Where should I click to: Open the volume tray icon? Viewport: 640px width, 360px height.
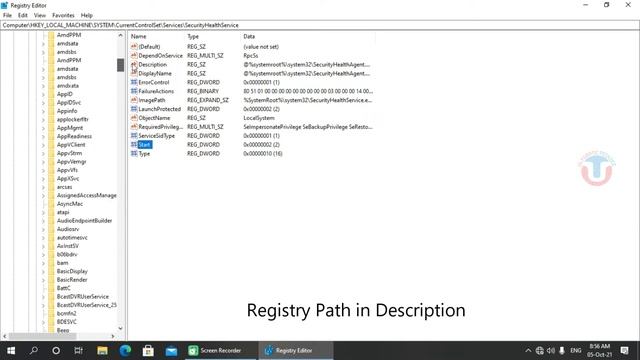[551, 351]
